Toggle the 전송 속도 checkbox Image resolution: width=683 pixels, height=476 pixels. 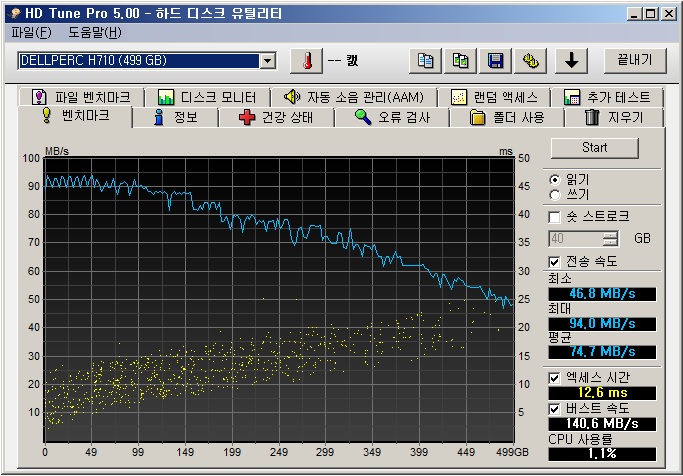554,262
